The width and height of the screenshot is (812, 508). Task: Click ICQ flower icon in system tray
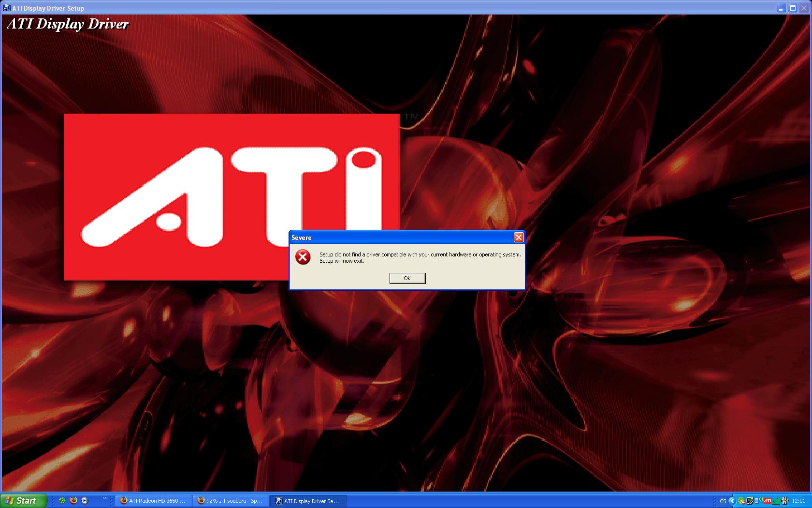pyautogui.click(x=741, y=501)
